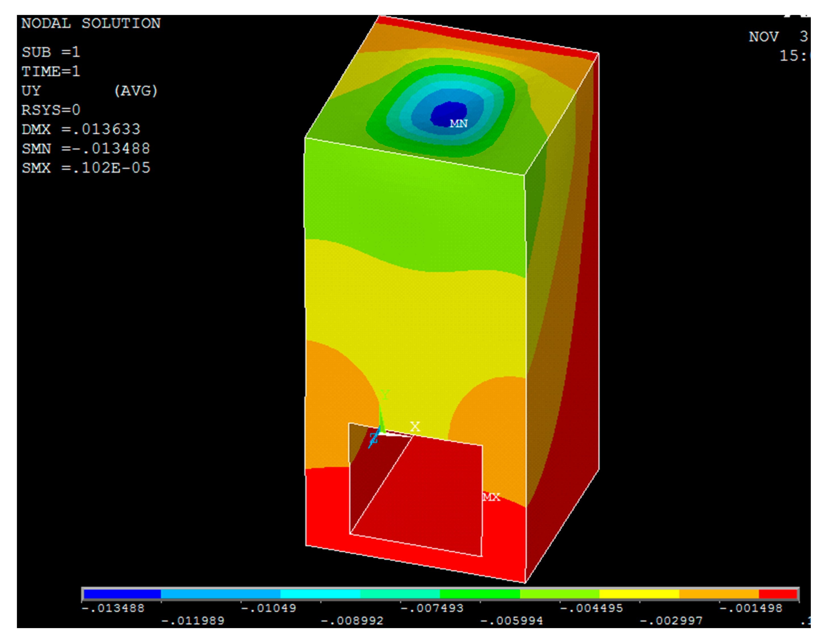Pick the dark blue legend color band
The width and height of the screenshot is (827, 644).
pos(122,594)
